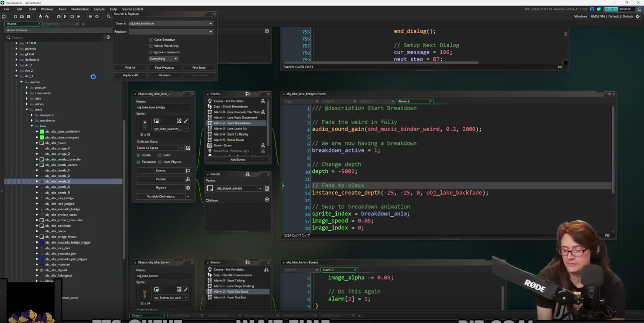Save project toolbar icon
Image resolution: width=644 pixels, height=323 pixels.
click(x=29, y=16)
